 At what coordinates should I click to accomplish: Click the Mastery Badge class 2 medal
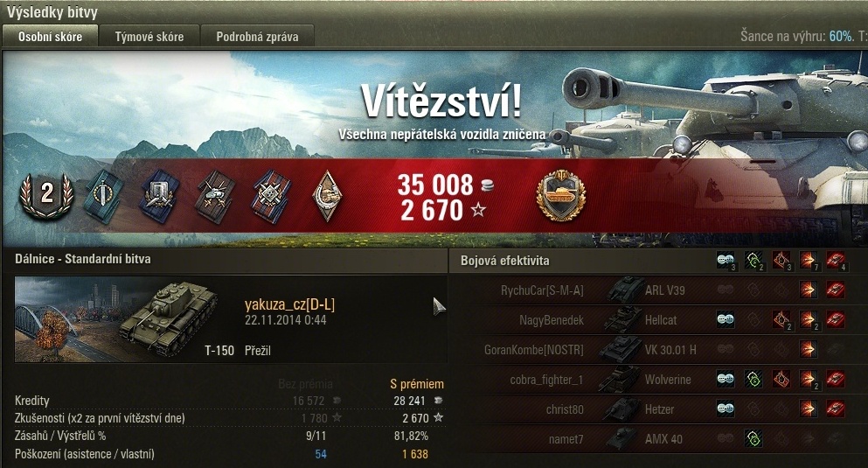coord(46,194)
